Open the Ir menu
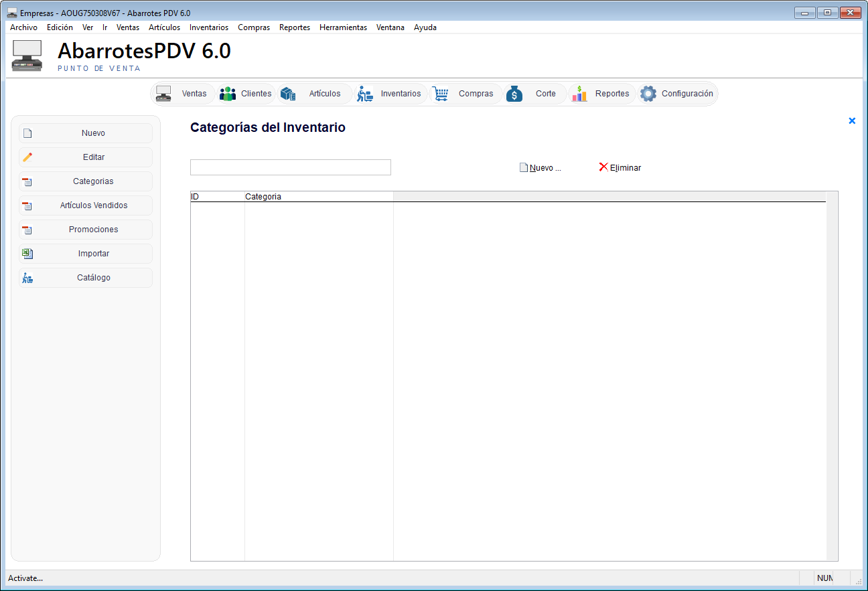Screen dimensions: 868x591 point(105,27)
